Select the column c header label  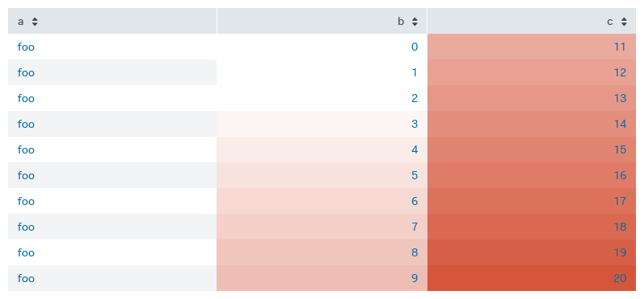pos(610,23)
